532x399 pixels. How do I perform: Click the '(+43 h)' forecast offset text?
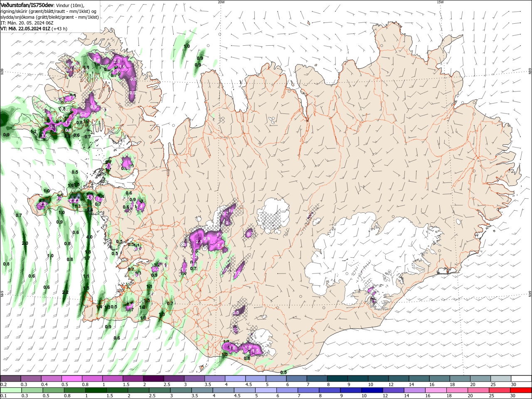tap(59, 29)
